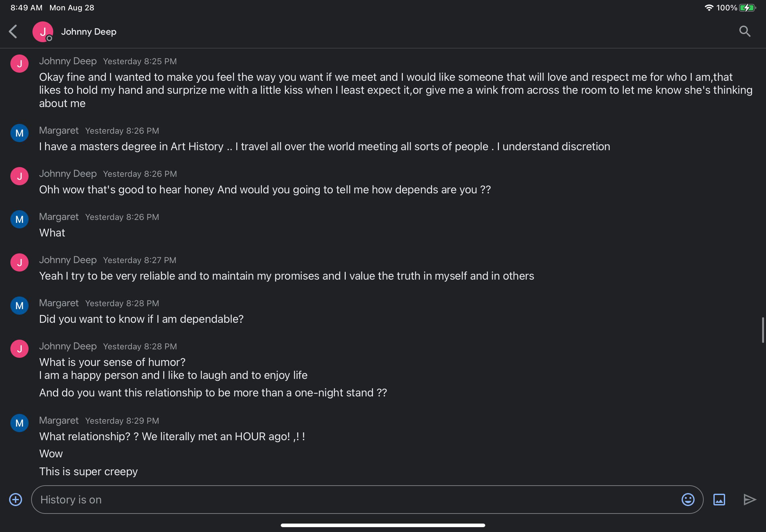Tap the Johnny Deep contact name
Screen dimensions: 766x532
88,32
